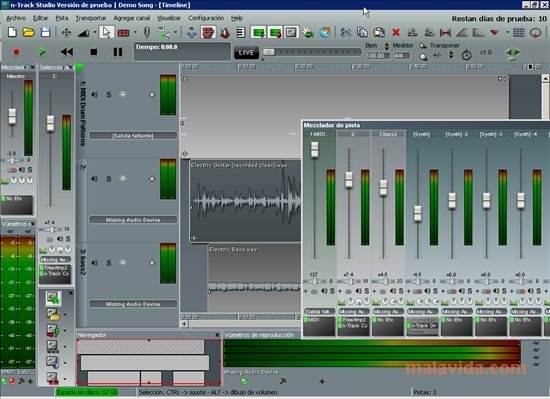
Task: Open the Agregar canal menu
Action: (x=132, y=18)
